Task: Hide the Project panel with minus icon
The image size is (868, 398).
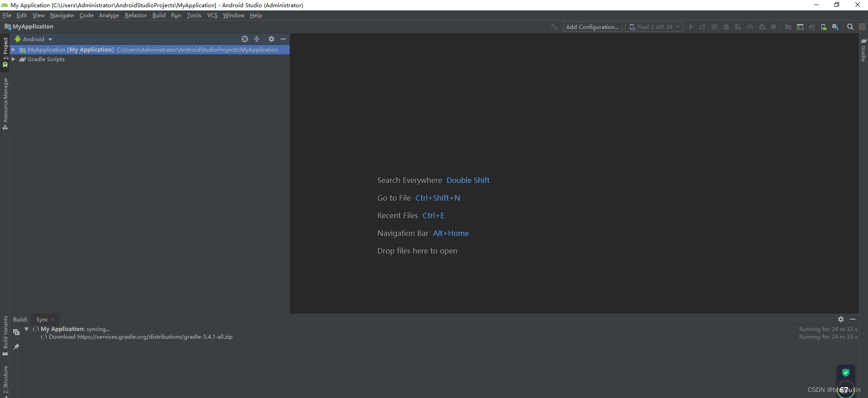Action: coord(283,39)
